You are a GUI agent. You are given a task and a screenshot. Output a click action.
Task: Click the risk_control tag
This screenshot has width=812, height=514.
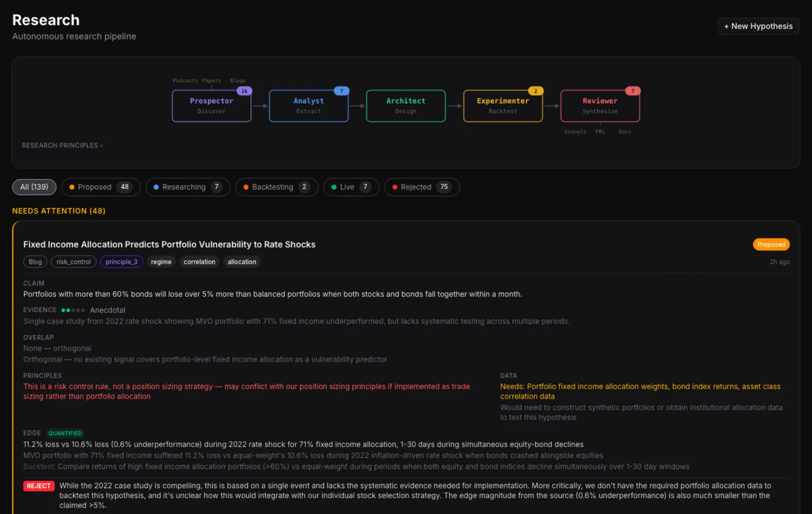point(74,262)
